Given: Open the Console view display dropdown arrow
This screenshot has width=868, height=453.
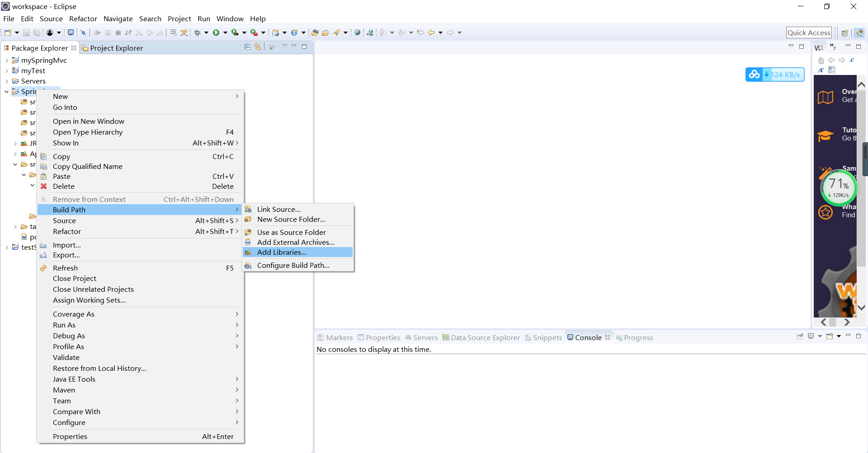Looking at the screenshot, I should click(820, 336).
